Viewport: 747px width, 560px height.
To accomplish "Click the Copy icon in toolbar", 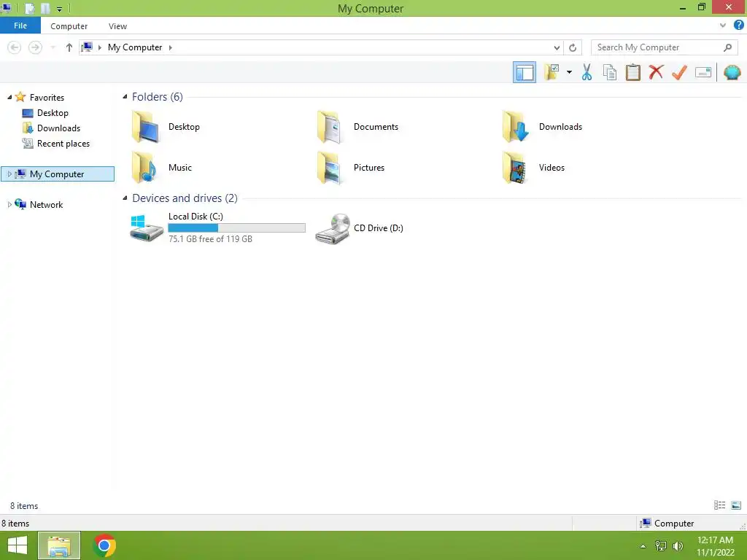I will (610, 72).
